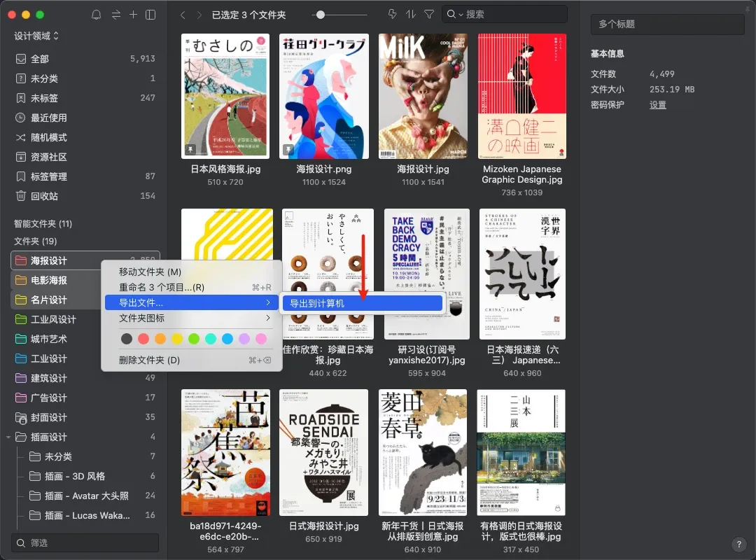Select the 建筑设计 folder
The image size is (756, 560).
85,378
